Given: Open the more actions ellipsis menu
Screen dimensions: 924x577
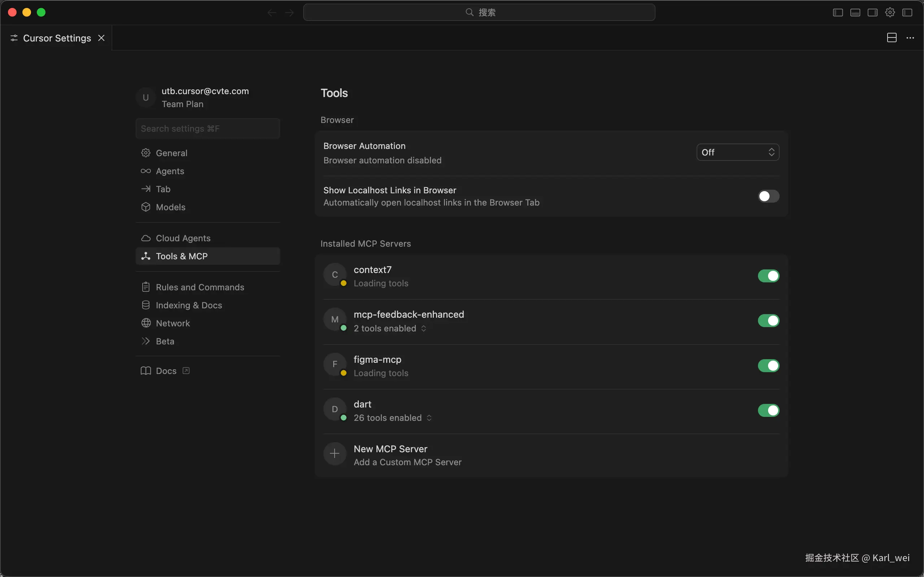Looking at the screenshot, I should (x=910, y=38).
